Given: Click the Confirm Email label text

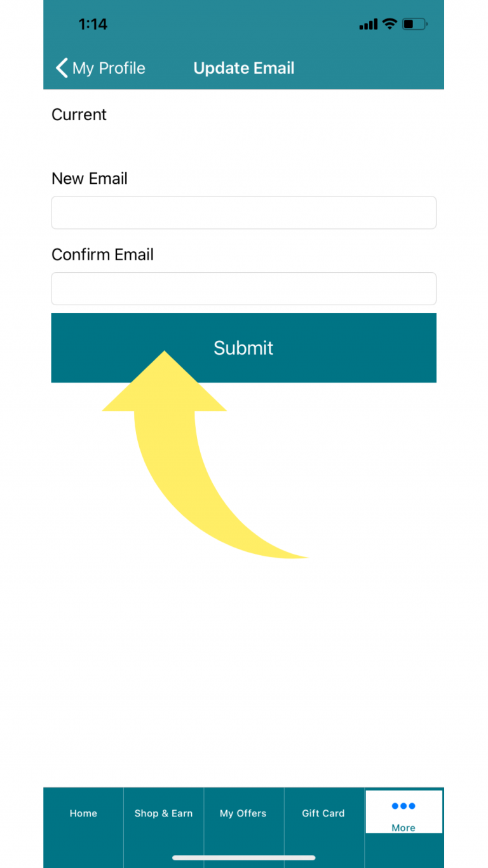Looking at the screenshot, I should click(102, 255).
